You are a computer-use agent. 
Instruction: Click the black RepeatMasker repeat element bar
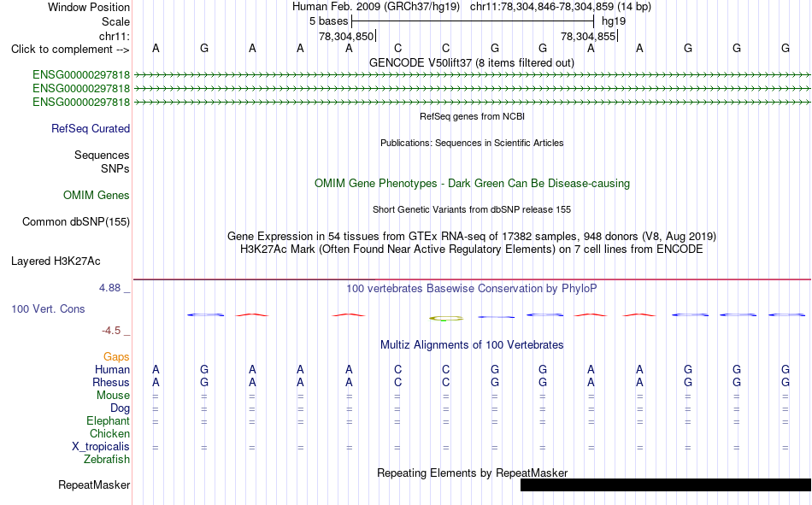tap(666, 484)
